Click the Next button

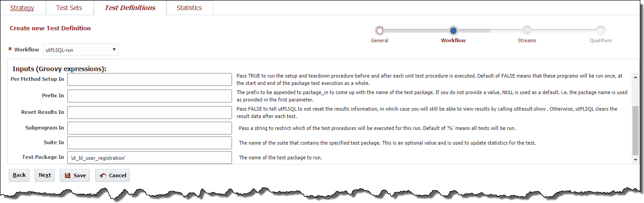45,175
